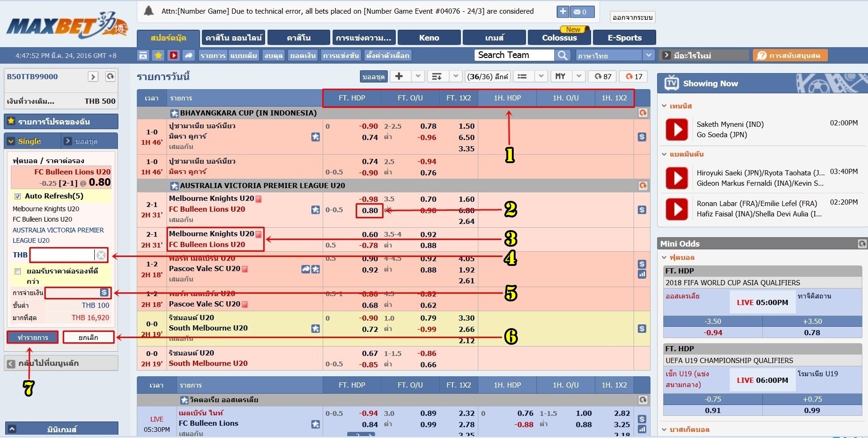
Task: Click the Search Team input box
Action: coord(514,55)
